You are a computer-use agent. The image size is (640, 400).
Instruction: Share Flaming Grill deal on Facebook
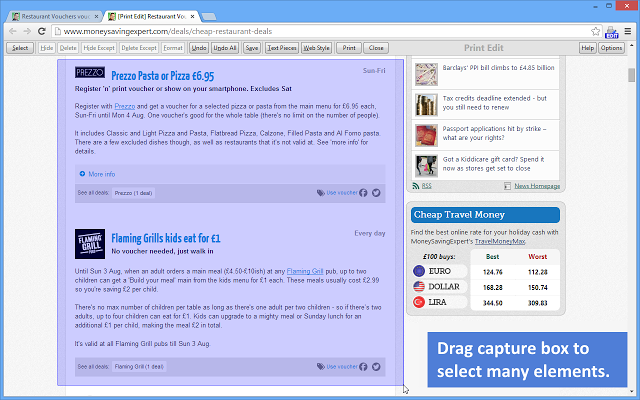363,367
